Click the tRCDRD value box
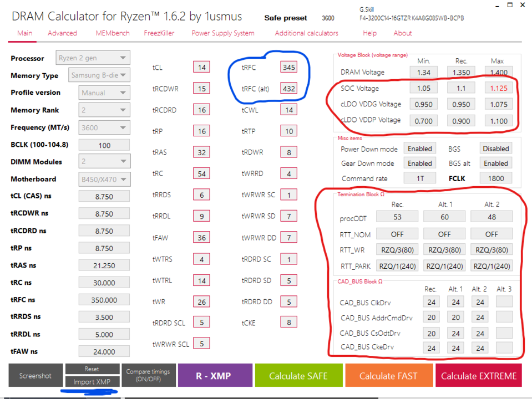532x399 pixels. [x=202, y=110]
